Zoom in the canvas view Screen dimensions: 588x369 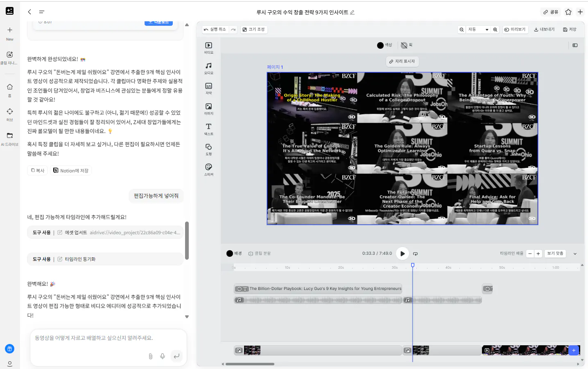click(x=495, y=29)
